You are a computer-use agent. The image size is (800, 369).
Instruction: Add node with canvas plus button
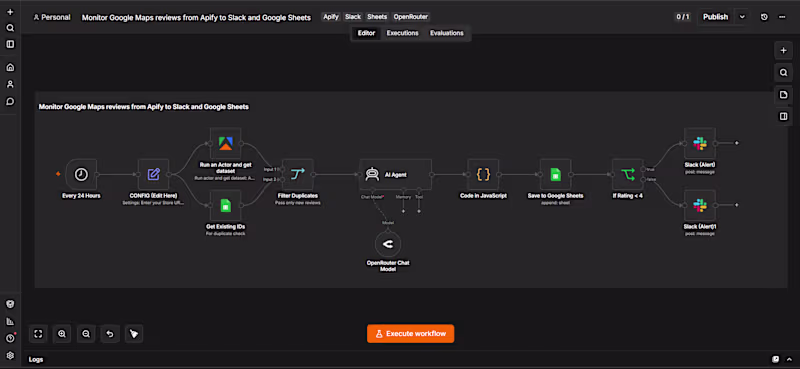pos(783,51)
